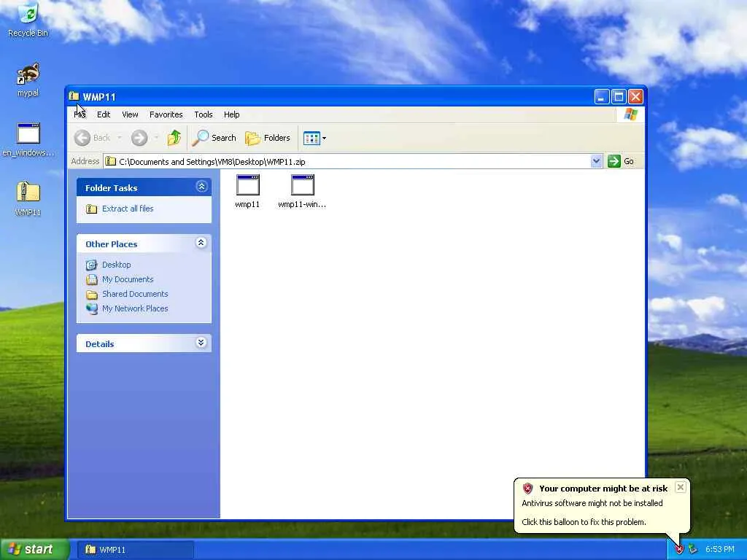Open the Start menu

tap(34, 550)
